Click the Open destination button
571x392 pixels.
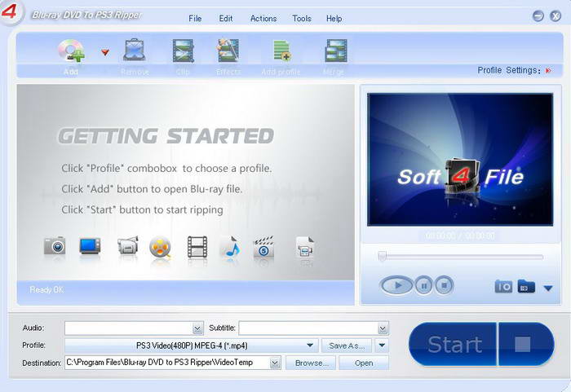pyautogui.click(x=364, y=363)
